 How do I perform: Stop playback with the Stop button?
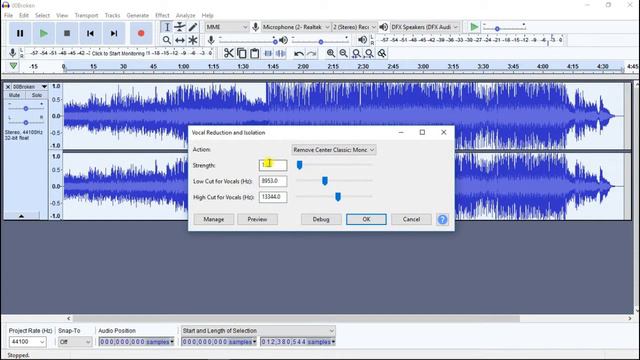67,33
